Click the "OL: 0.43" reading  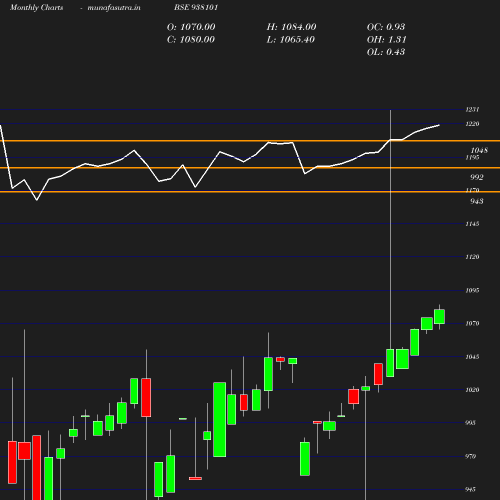tap(386, 52)
